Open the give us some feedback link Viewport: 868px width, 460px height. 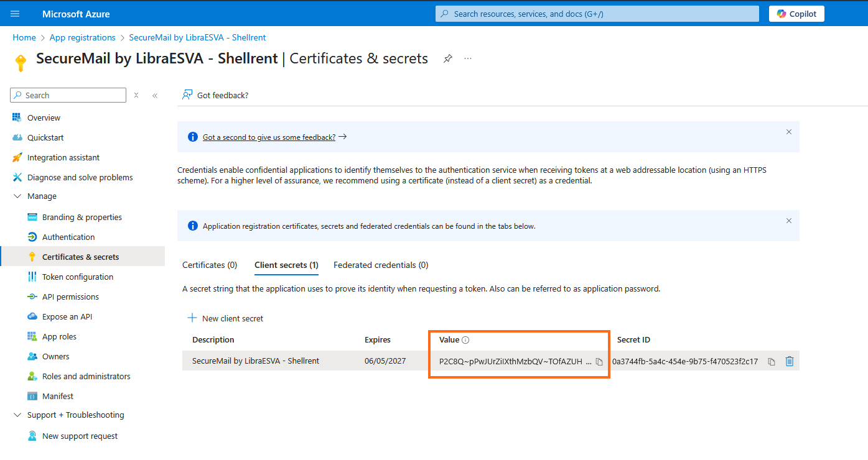tap(269, 137)
